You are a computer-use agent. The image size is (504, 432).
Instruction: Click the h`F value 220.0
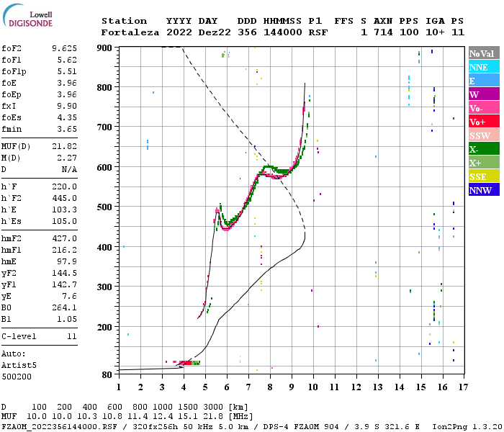(64, 186)
